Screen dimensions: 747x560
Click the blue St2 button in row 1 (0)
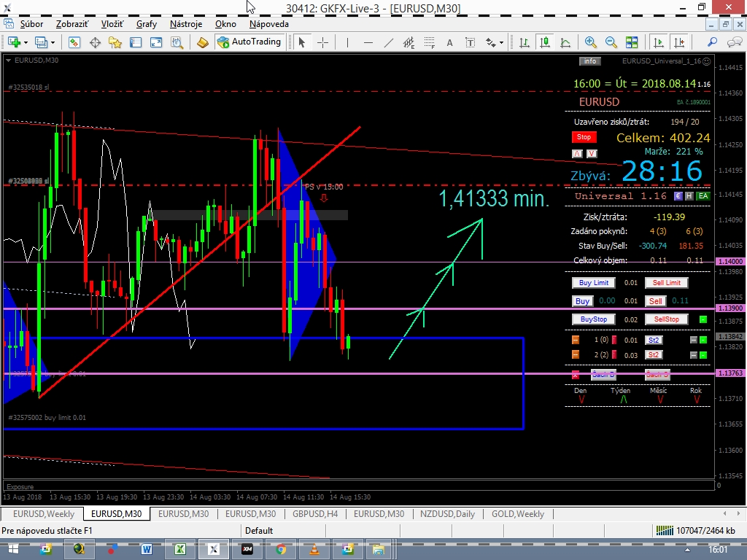654,340
